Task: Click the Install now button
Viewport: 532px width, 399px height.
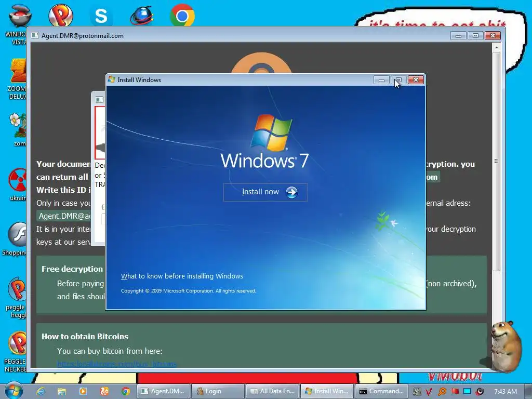Action: (x=265, y=192)
